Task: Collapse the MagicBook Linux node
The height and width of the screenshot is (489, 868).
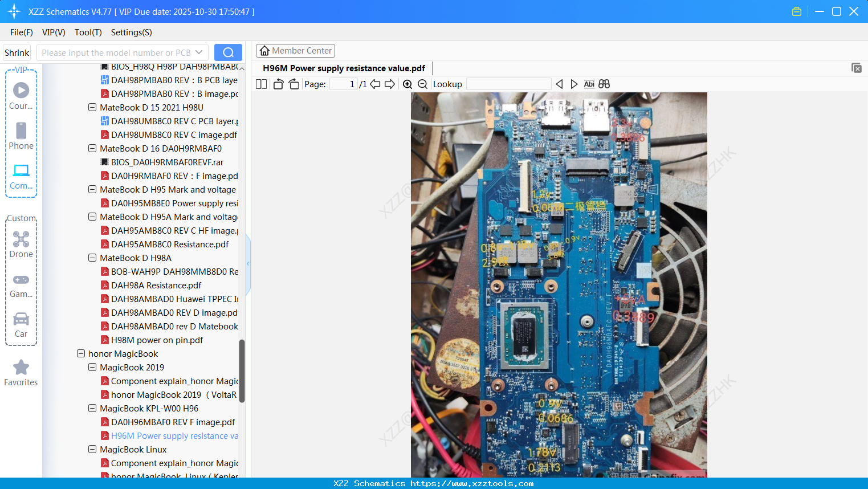Action: pos(92,449)
